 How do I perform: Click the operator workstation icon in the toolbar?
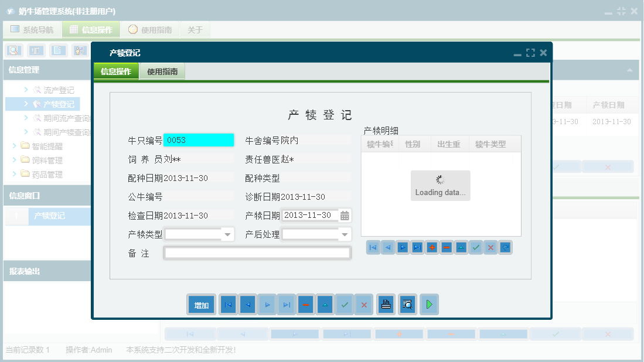click(x=81, y=50)
